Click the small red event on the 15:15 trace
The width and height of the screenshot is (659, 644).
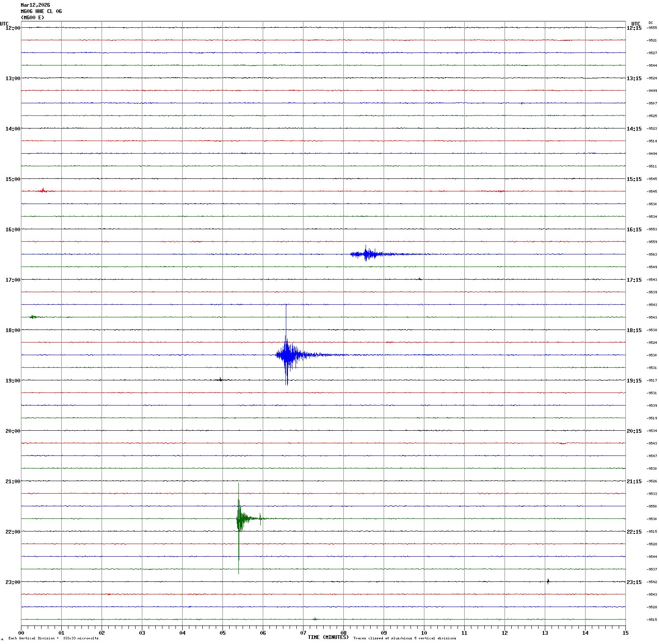(x=43, y=191)
